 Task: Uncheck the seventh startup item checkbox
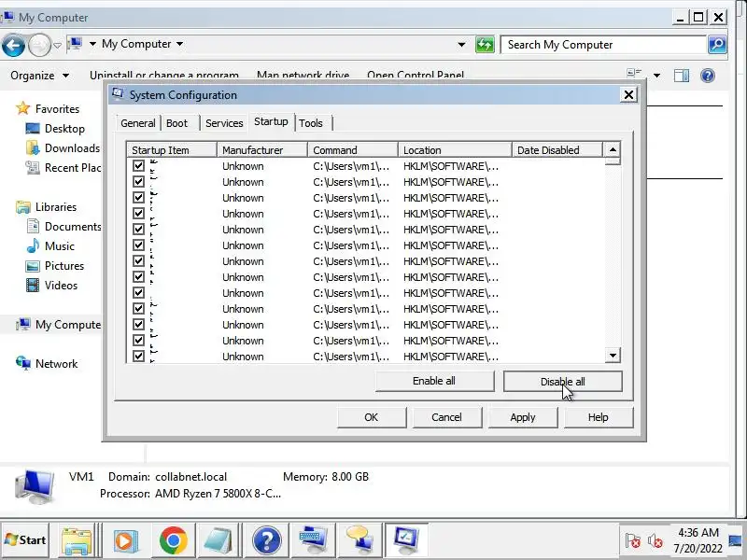(138, 261)
